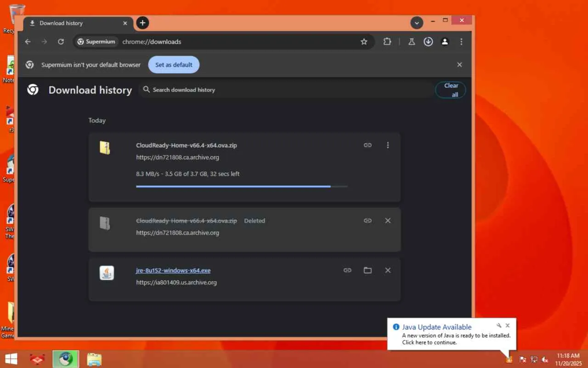
Task: Reload the downloads page
Action: [61, 42]
